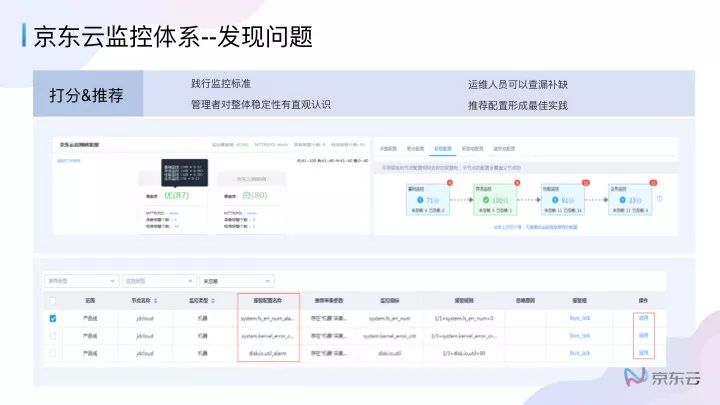
Task: Click the green check icon beside 100分
Action: [486, 200]
